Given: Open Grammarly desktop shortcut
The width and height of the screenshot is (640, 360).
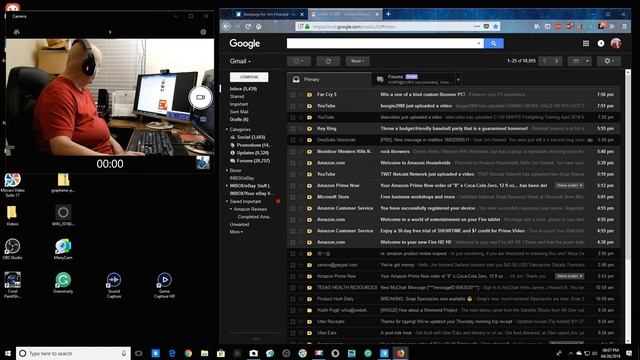Looking at the screenshot, I should [63, 282].
